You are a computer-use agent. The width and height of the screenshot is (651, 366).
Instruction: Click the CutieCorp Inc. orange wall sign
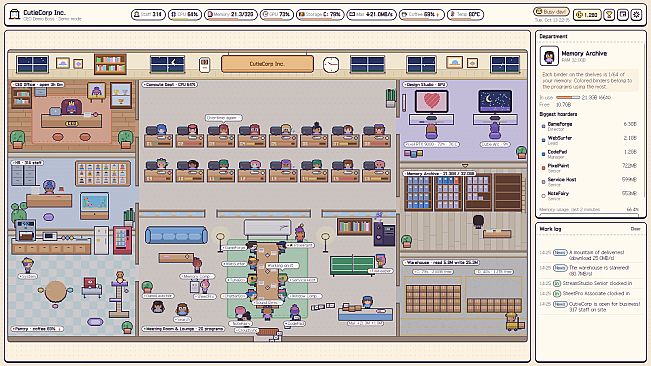(x=267, y=64)
